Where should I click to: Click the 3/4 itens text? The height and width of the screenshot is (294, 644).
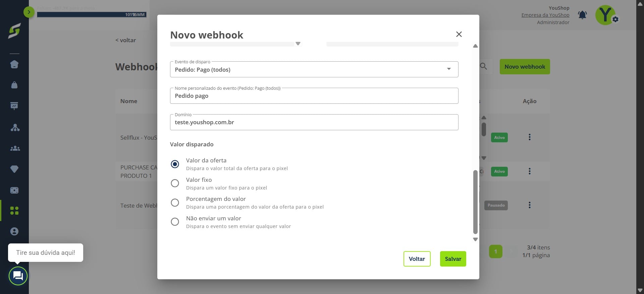(x=538, y=247)
